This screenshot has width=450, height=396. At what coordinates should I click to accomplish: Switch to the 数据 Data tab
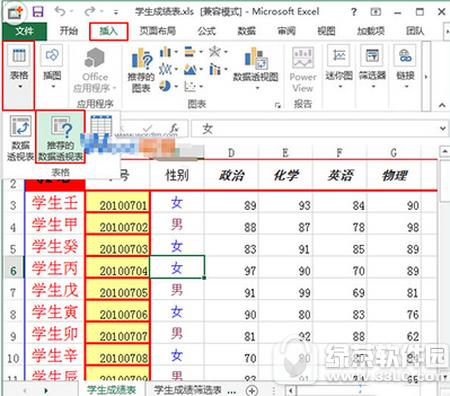point(247,31)
